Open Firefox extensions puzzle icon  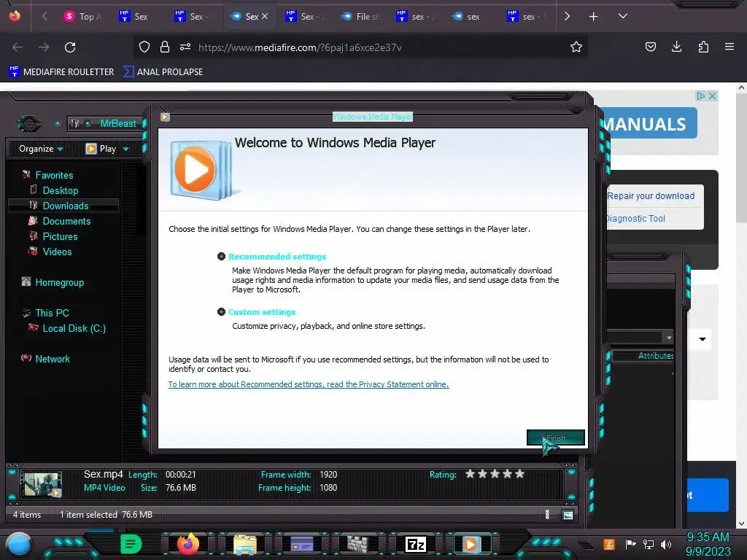pos(703,47)
